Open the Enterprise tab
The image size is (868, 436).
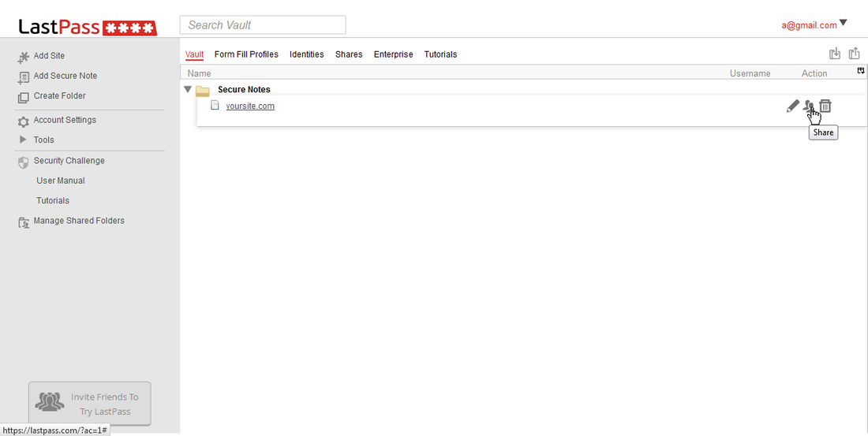[393, 54]
